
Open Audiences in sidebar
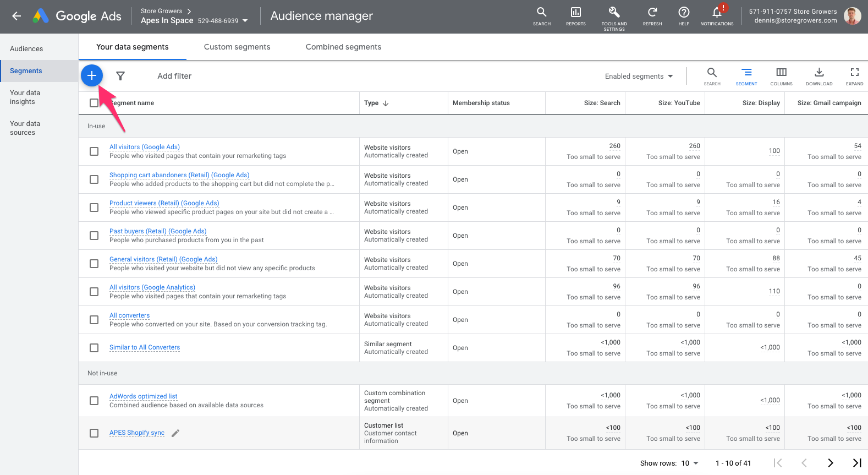pyautogui.click(x=39, y=49)
